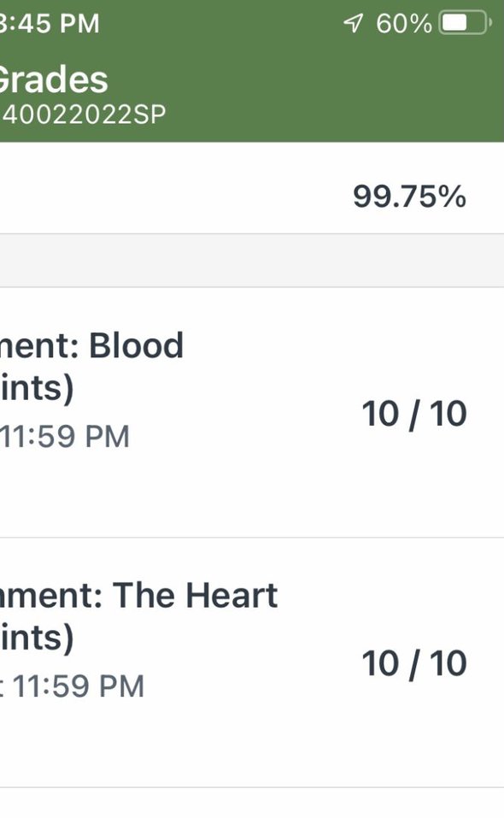
Task: Tap The Heart 10 / 10 score
Action: point(414,663)
